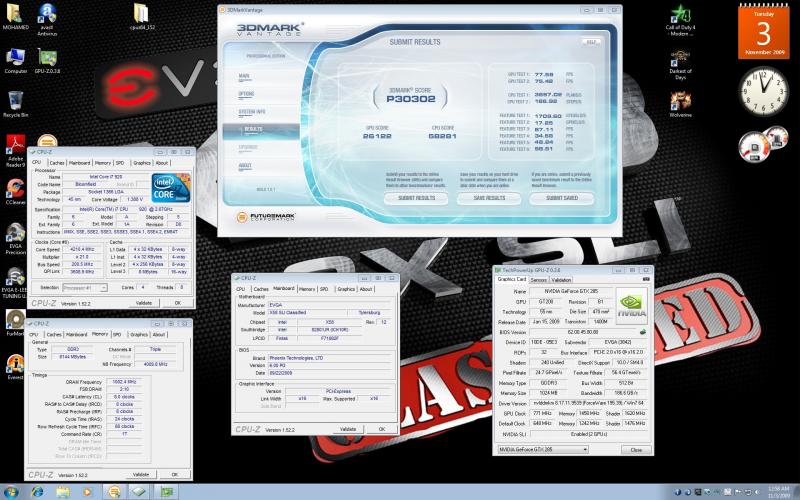The image size is (800, 500).
Task: Launch FurMark desktop shortcut
Action: (x=15, y=323)
